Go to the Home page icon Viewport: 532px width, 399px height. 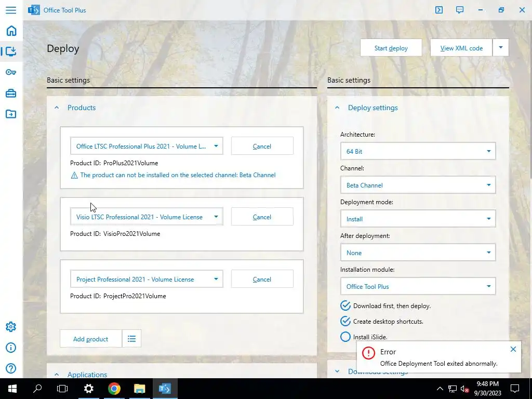[x=11, y=31]
